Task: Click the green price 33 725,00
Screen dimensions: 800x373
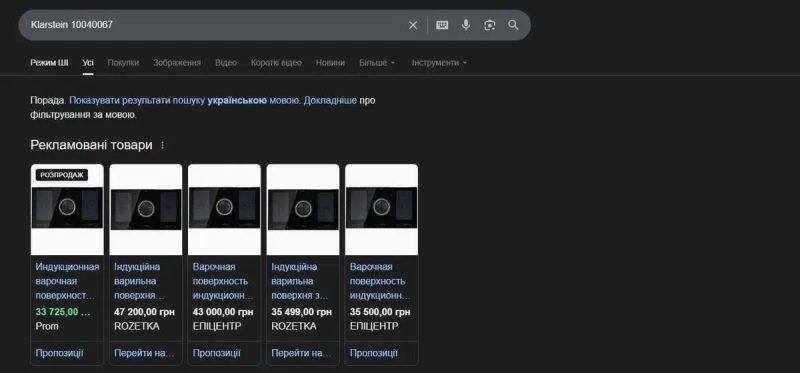Action: click(x=63, y=312)
